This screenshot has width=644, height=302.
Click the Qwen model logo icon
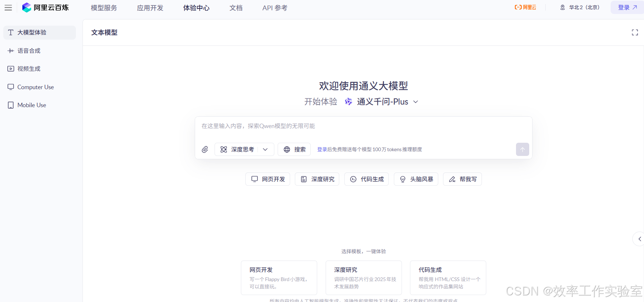click(x=348, y=102)
